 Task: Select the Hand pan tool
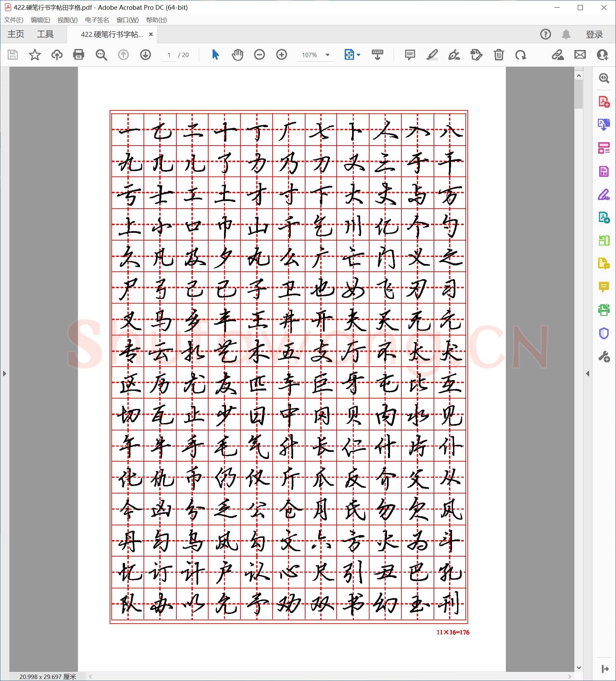[237, 54]
